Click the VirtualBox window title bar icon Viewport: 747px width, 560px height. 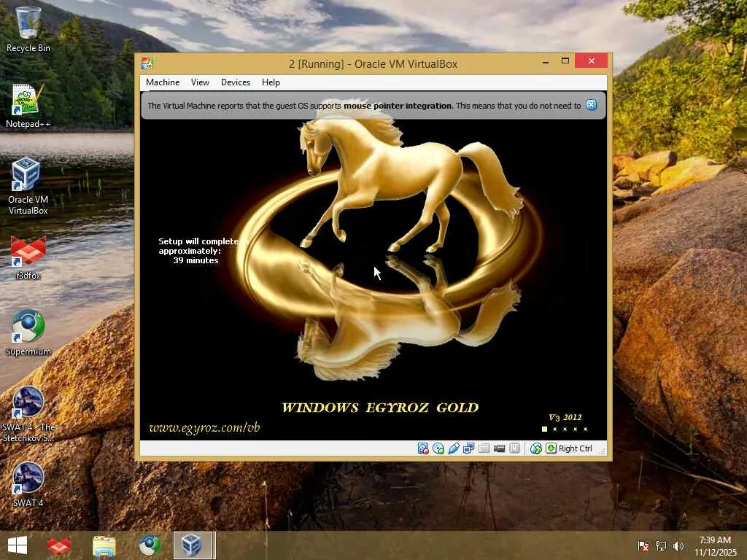(147, 63)
